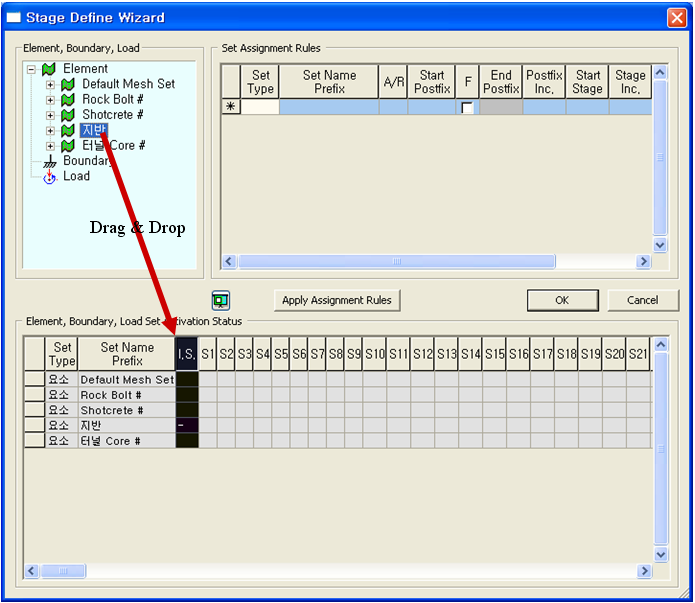Screen dimensions: 695x603
Task: Click the Shotcrete # mesh set icon
Action: pos(68,115)
